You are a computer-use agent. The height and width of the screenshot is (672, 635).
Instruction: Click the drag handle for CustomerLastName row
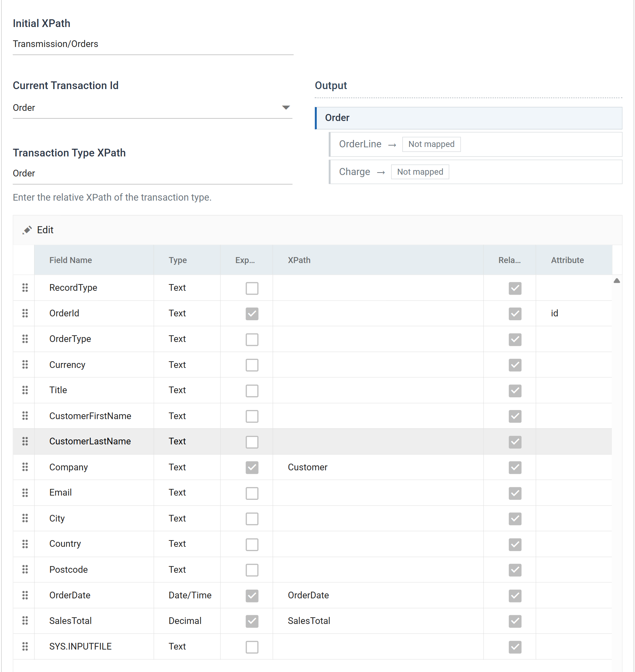25,441
